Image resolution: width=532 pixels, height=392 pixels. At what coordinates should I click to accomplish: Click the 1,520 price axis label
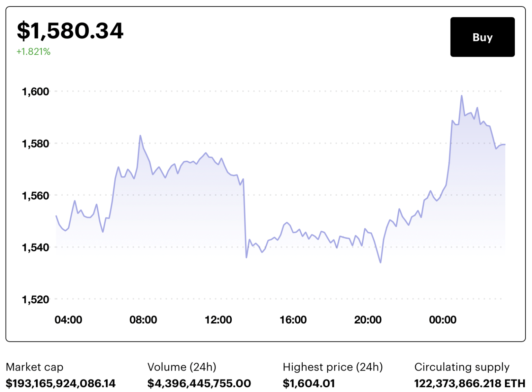coord(35,299)
